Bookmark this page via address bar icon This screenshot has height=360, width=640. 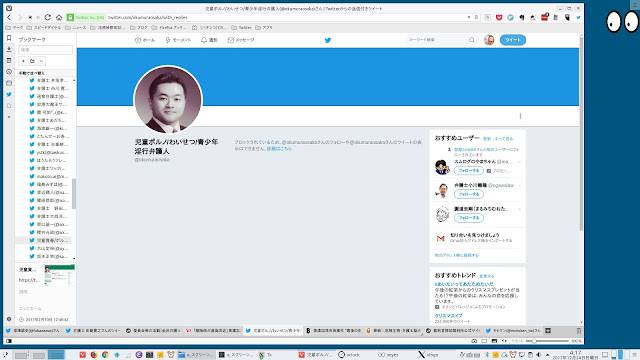coord(476,18)
